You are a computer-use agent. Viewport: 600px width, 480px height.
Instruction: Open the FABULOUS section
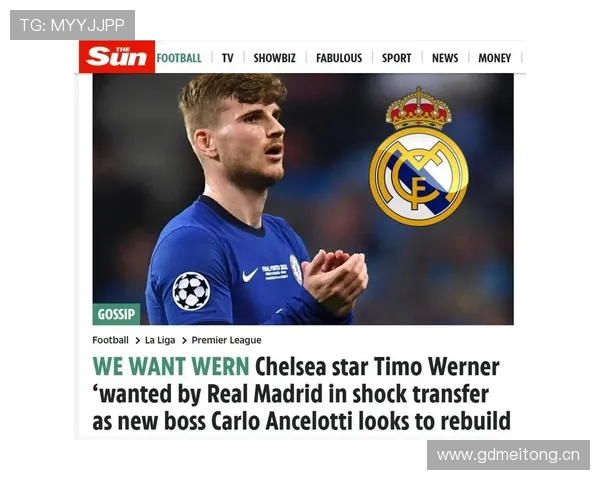tap(339, 58)
